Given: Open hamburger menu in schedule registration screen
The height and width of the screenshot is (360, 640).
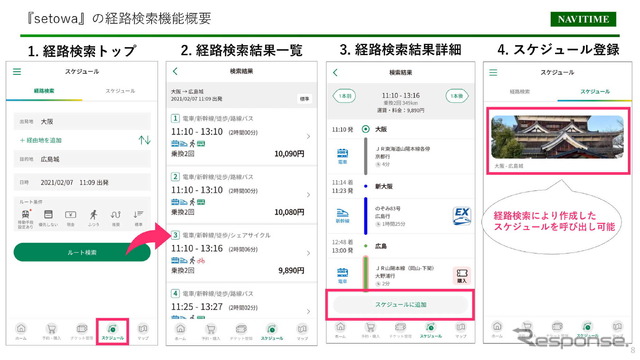Looking at the screenshot, I should [493, 73].
